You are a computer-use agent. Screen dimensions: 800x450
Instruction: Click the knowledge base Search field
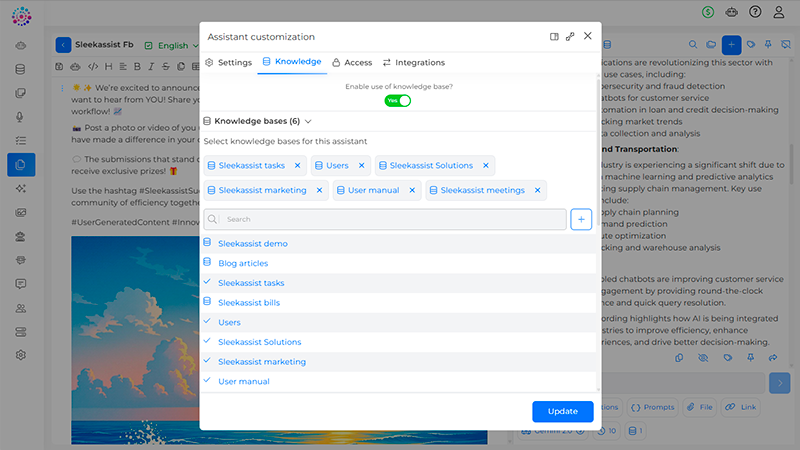tap(385, 219)
